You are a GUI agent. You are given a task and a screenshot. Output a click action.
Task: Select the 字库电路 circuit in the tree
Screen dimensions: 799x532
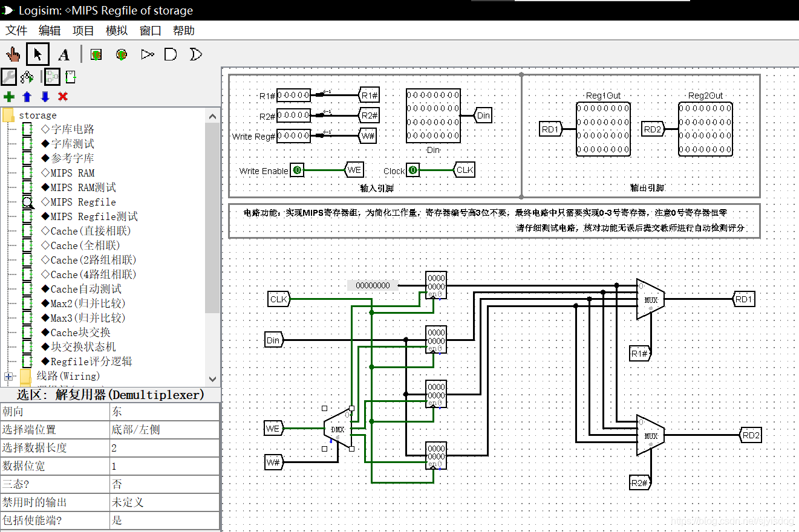click(x=67, y=129)
